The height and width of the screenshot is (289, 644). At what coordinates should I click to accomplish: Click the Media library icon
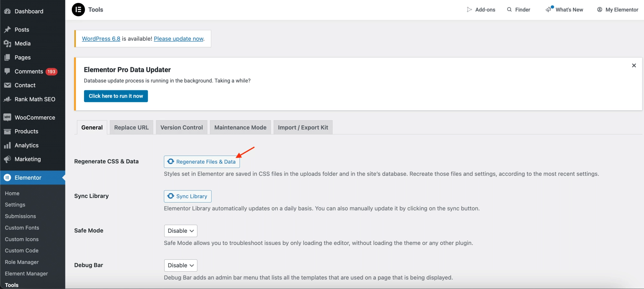(x=7, y=43)
